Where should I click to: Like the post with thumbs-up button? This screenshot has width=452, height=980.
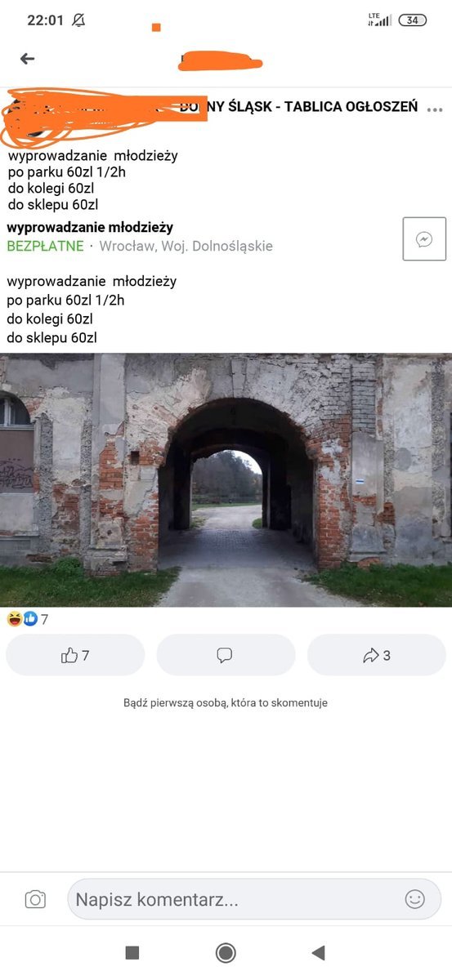[75, 655]
